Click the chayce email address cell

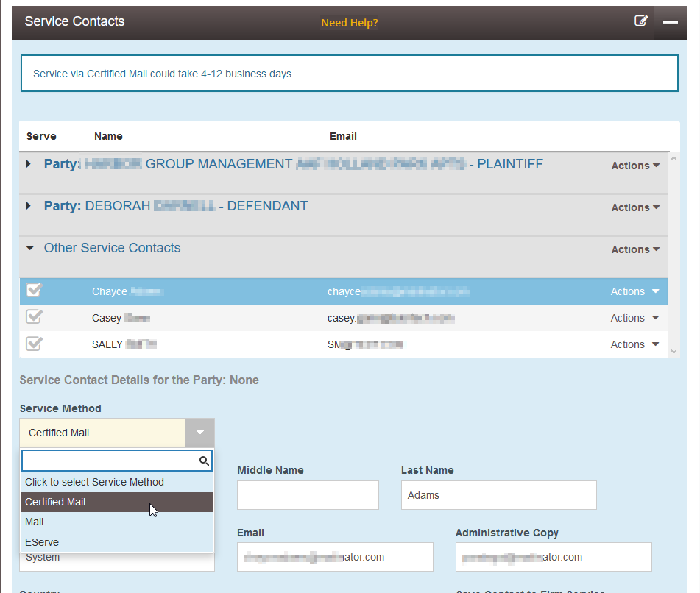pos(399,291)
